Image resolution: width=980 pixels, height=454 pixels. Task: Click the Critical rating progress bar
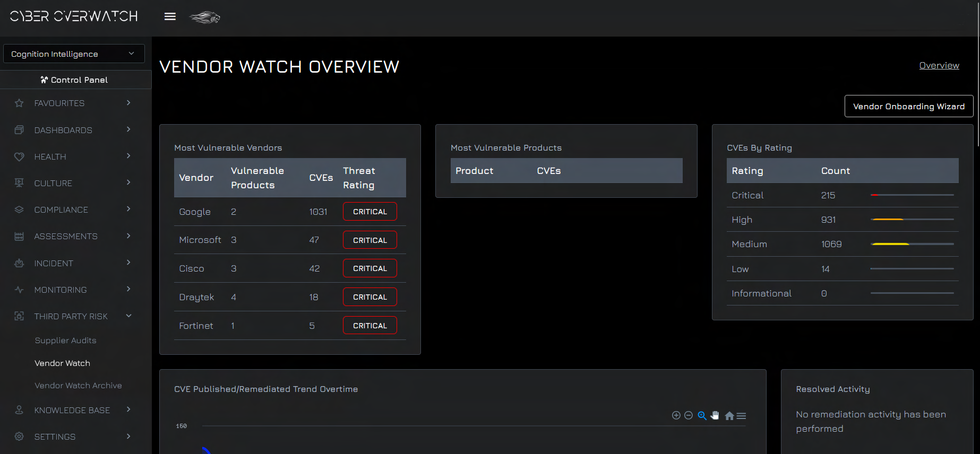[912, 195]
